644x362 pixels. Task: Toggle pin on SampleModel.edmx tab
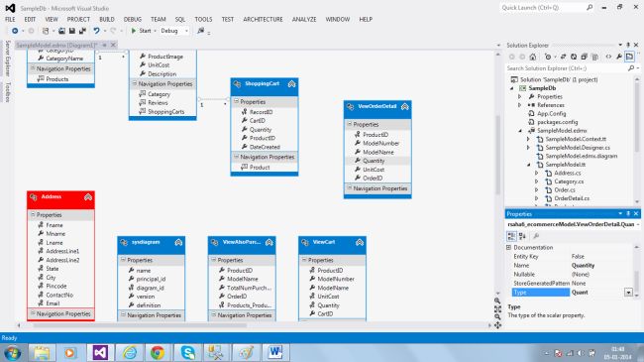coord(105,45)
